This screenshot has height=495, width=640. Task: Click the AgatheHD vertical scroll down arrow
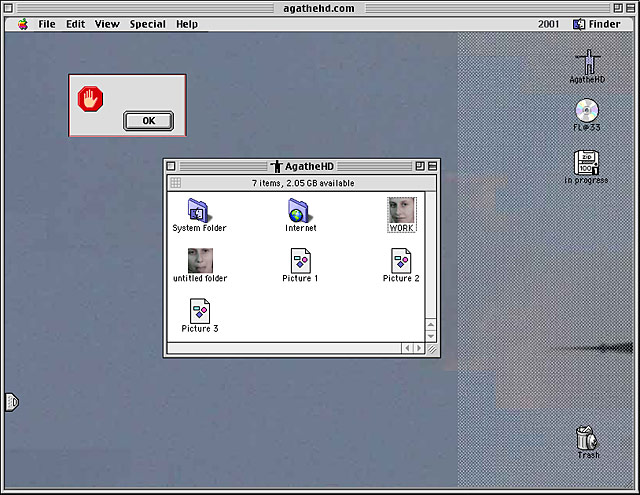coord(431,336)
